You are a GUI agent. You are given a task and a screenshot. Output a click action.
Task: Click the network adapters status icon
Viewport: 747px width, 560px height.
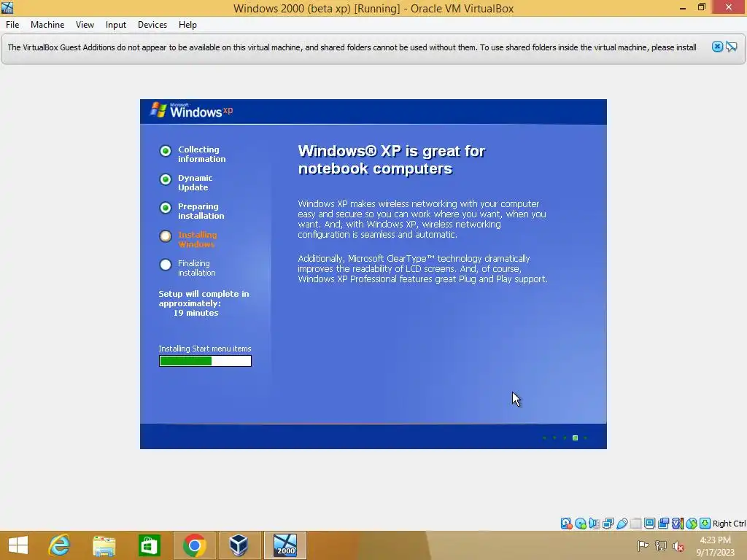point(608,524)
